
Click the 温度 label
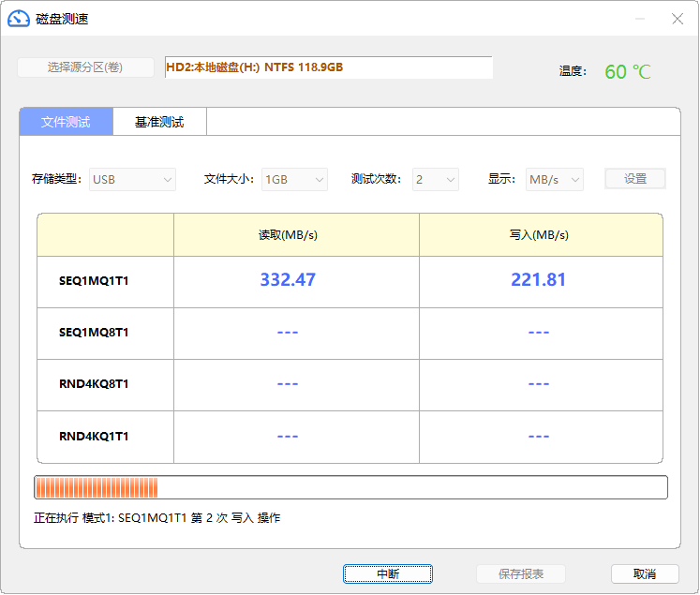[x=573, y=71]
